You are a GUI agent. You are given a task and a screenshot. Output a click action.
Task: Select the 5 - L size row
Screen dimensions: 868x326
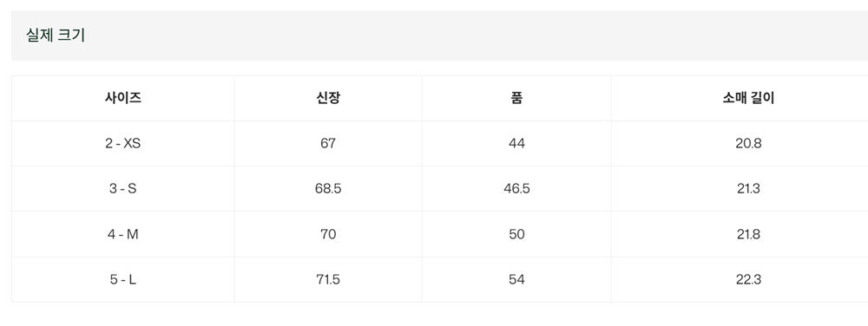coord(439,279)
